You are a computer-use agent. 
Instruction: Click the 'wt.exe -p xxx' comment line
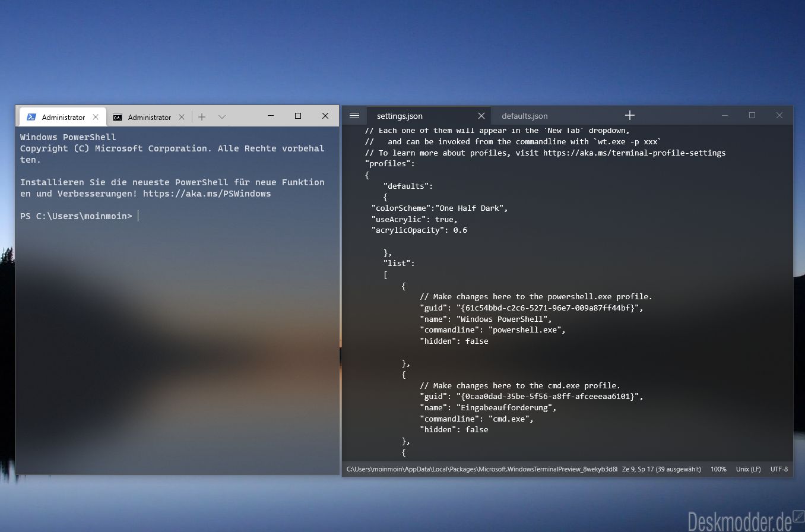click(x=513, y=142)
